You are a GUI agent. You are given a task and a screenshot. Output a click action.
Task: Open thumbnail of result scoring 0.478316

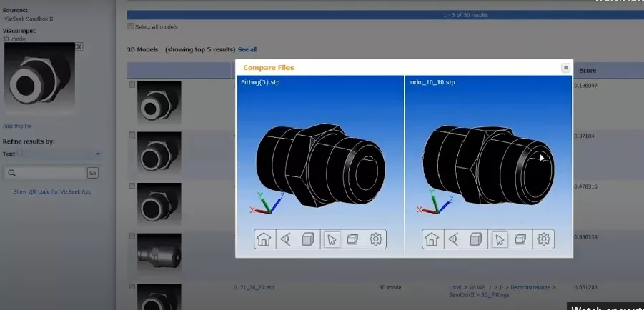click(x=159, y=204)
